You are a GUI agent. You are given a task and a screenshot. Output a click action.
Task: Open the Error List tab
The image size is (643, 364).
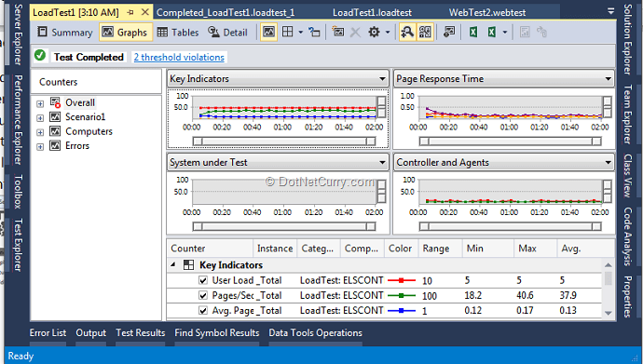tap(48, 333)
